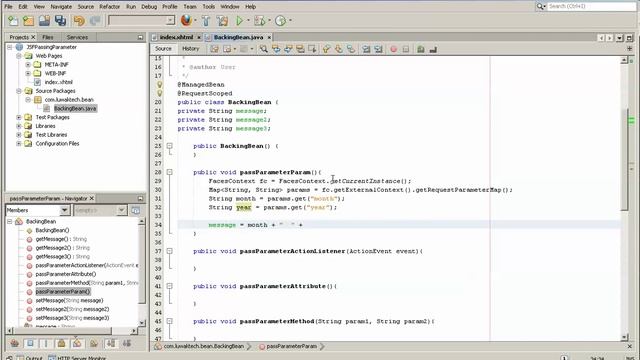
Task: Collapse the Web Pages folder
Action: 19,56
